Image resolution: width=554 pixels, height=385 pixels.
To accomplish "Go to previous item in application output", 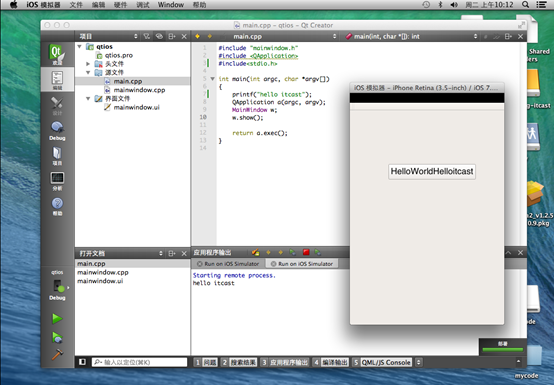I will 268,252.
